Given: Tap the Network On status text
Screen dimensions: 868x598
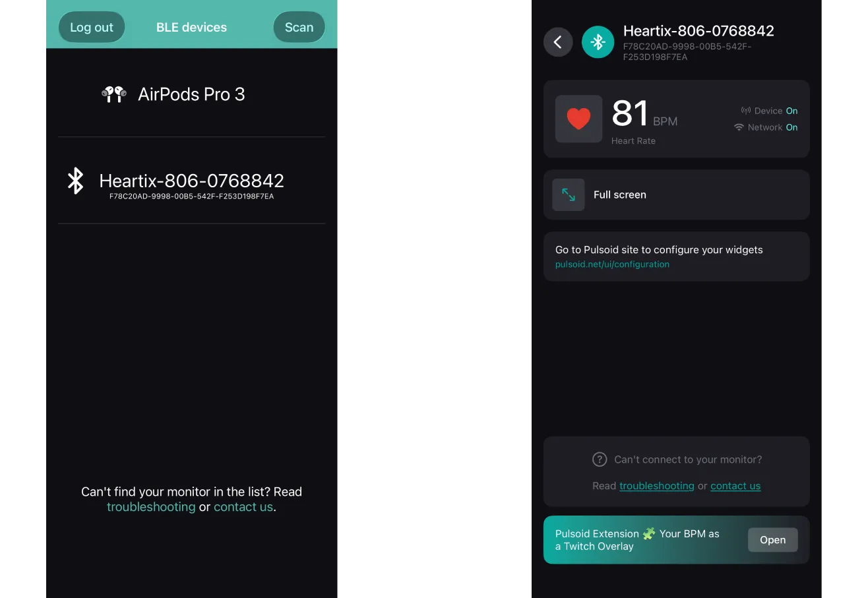Looking at the screenshot, I should pyautogui.click(x=772, y=127).
